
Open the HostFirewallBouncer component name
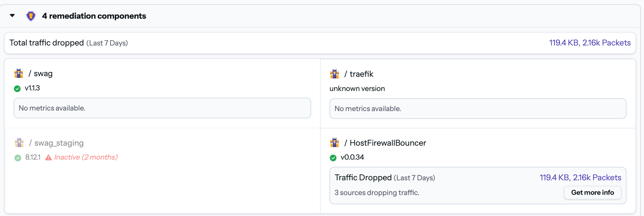(388, 143)
